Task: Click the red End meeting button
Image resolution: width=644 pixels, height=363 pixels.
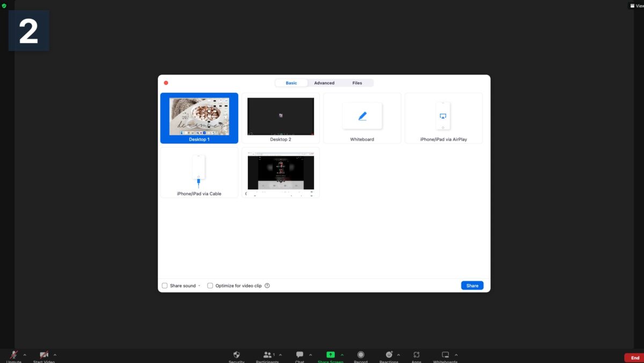Action: 635,358
